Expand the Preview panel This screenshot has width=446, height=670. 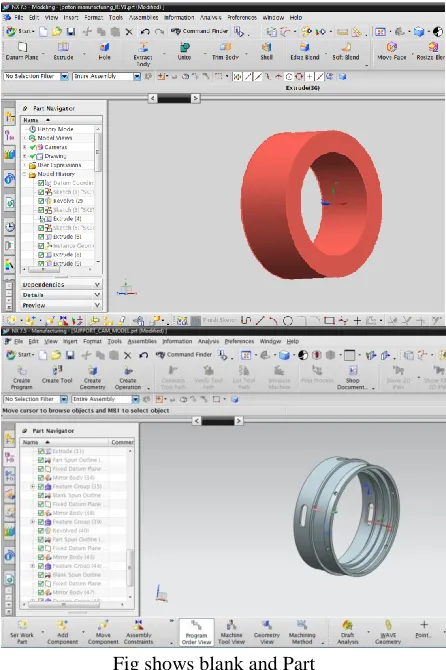click(62, 305)
